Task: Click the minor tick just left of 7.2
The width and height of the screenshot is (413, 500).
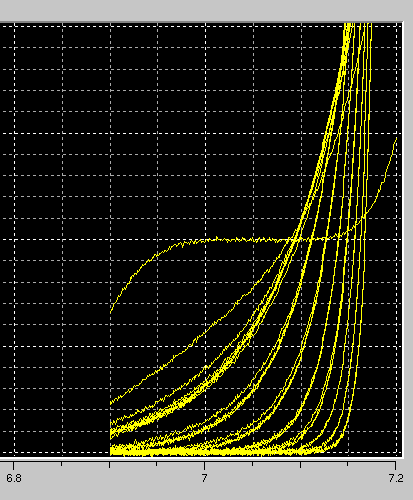Action: pos(348,464)
